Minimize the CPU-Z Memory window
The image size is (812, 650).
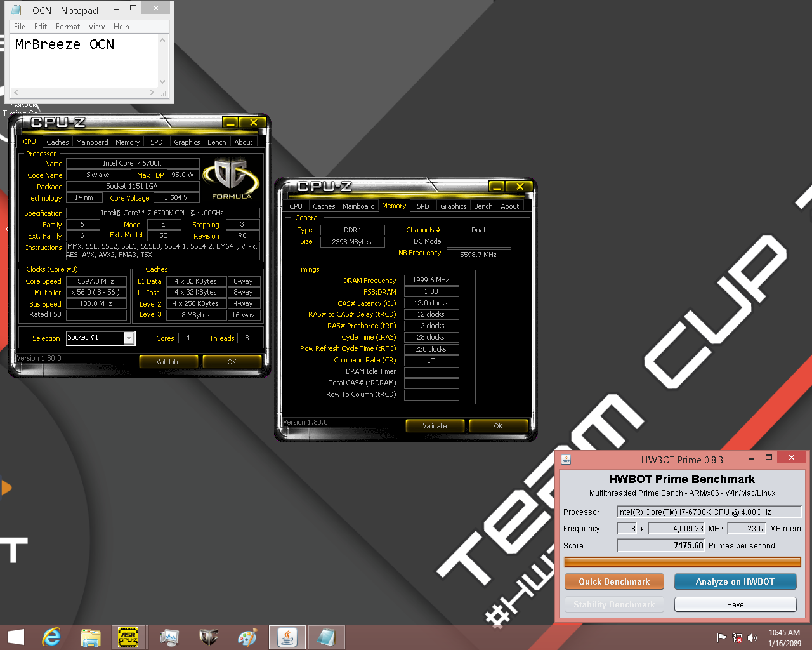(497, 187)
